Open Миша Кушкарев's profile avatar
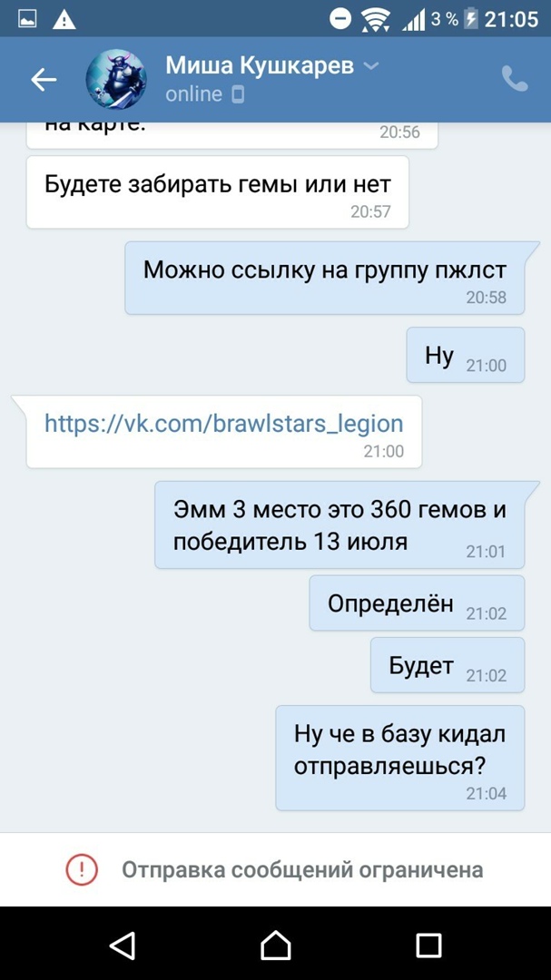This screenshot has width=551, height=980. pyautogui.click(x=116, y=79)
